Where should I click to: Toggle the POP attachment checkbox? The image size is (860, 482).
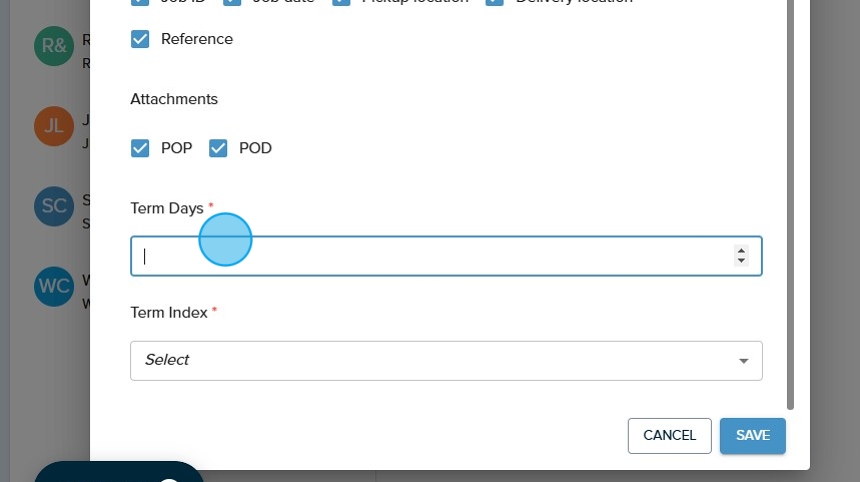click(140, 148)
